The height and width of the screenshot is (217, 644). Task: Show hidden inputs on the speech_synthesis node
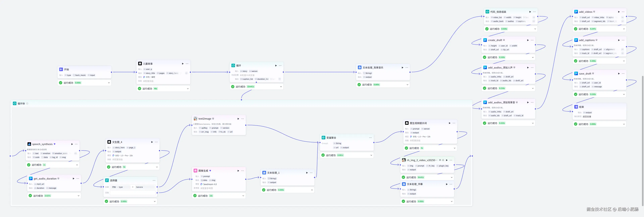pyautogui.click(x=75, y=153)
